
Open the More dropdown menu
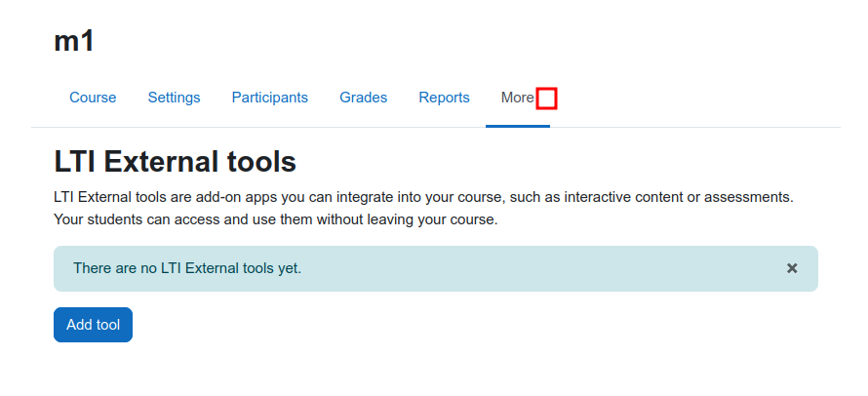coord(518,98)
